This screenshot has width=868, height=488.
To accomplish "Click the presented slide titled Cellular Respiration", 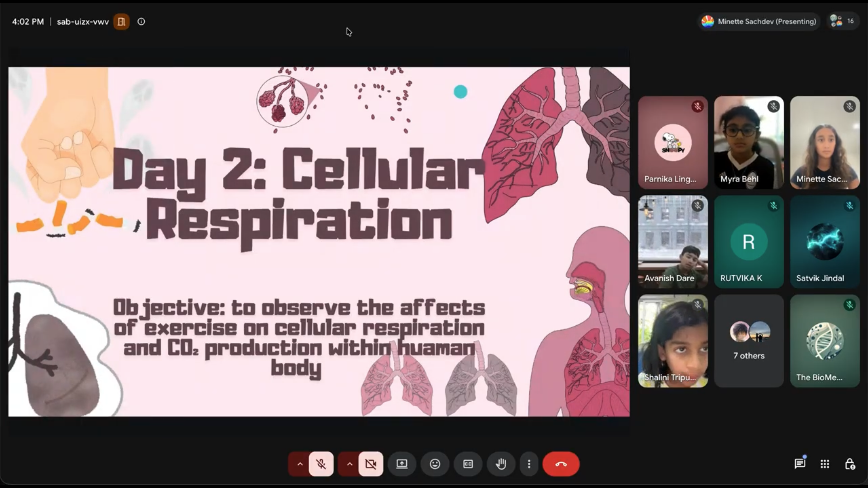I will [x=319, y=241].
